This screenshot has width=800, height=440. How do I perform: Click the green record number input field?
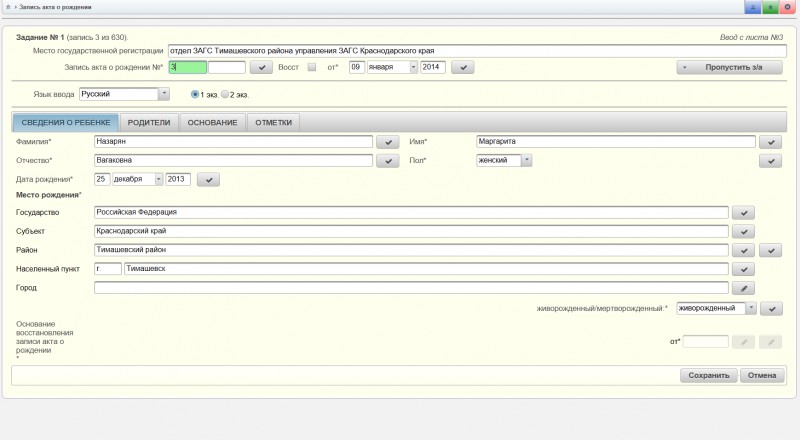point(188,67)
